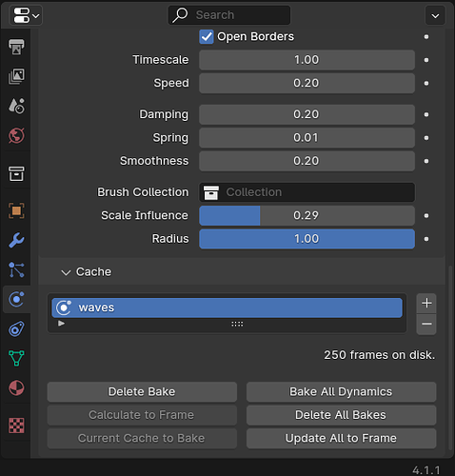The width and height of the screenshot is (455, 476).
Task: Animate Scale Influence property dot
Action: (x=426, y=215)
